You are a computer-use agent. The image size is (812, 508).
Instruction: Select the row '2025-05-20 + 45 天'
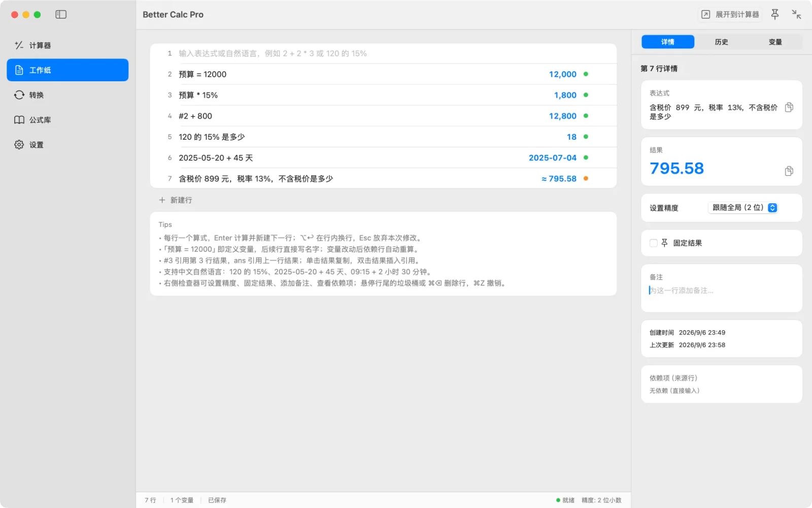pyautogui.click(x=383, y=157)
